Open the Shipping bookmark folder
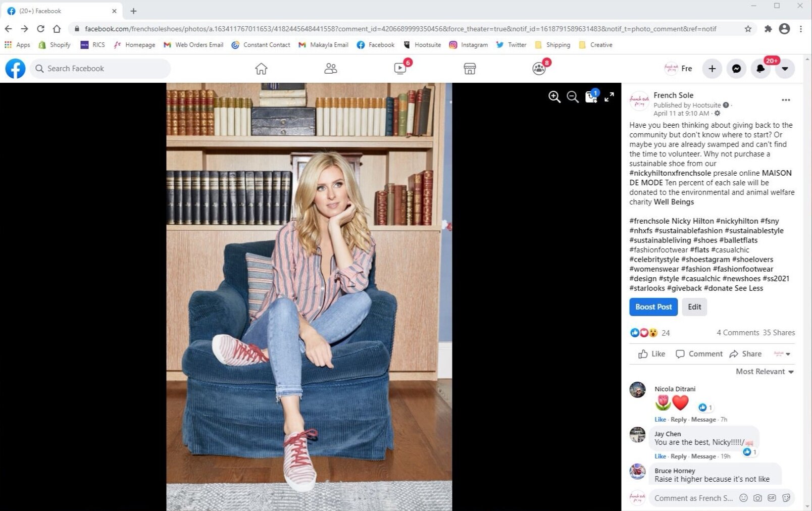Screen dimensions: 812x511 (x=552, y=45)
